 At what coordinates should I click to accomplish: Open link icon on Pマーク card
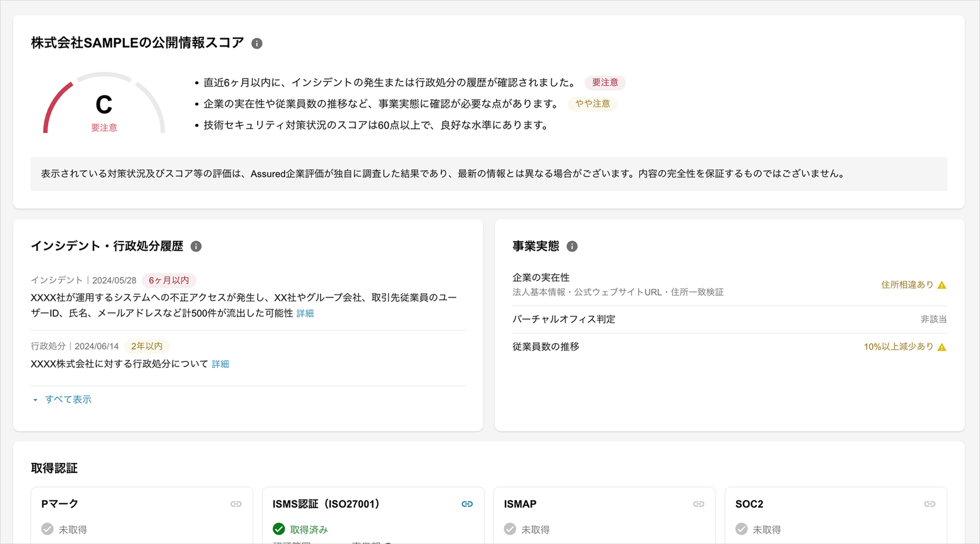pyautogui.click(x=236, y=504)
